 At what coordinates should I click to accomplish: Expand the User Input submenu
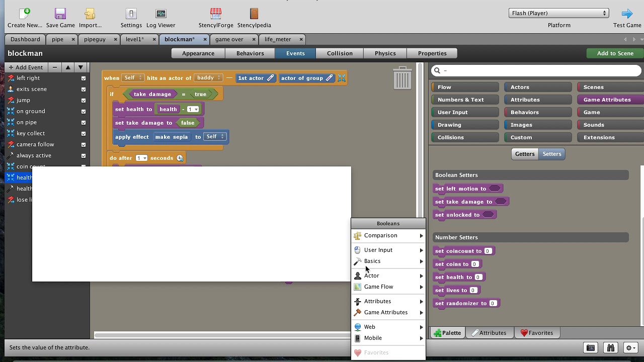point(388,250)
